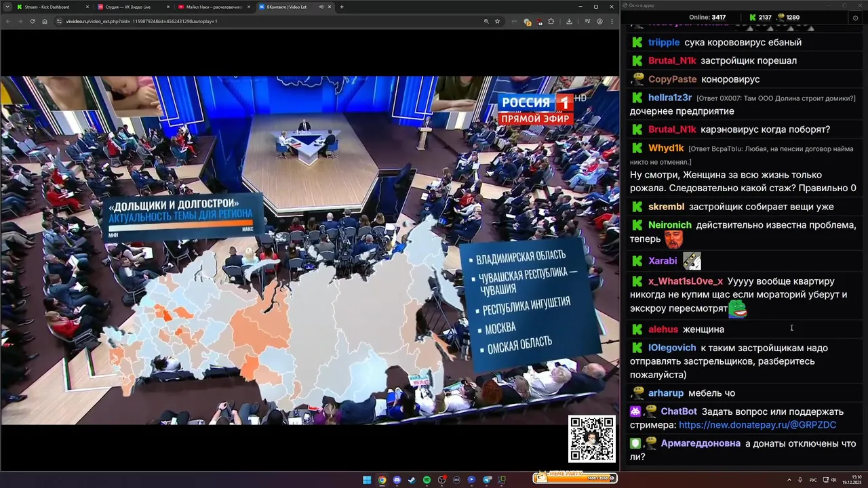
Task: Click username Neironich in chat
Action: [670, 225]
